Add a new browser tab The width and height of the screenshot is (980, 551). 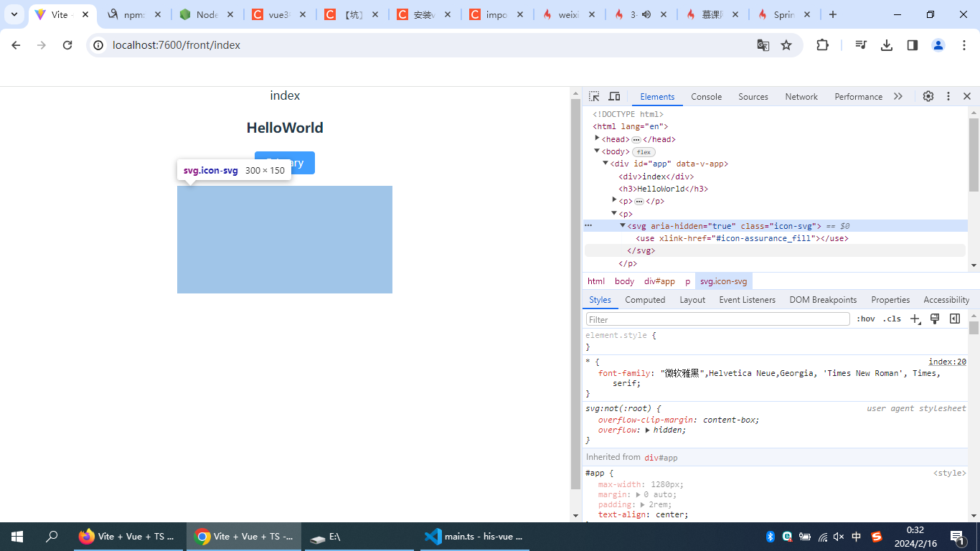[832, 14]
